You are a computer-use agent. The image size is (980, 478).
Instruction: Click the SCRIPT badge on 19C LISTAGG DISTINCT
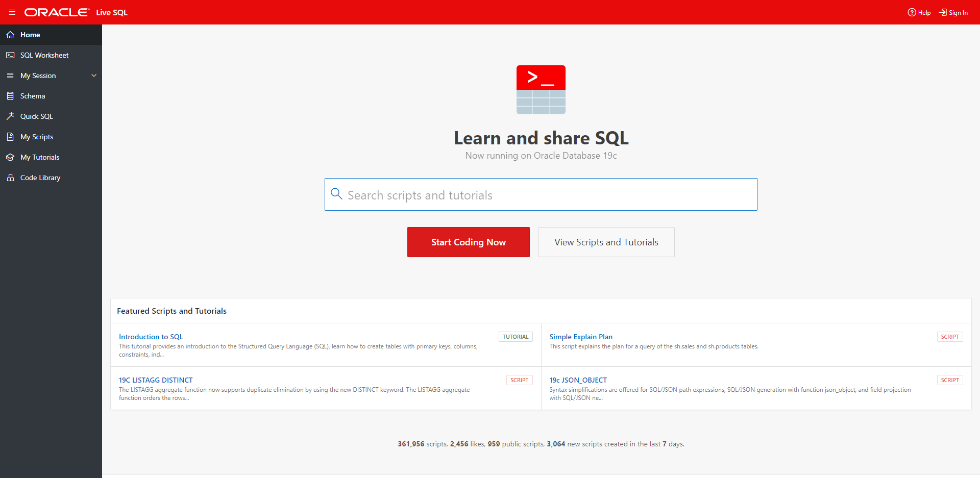[520, 380]
